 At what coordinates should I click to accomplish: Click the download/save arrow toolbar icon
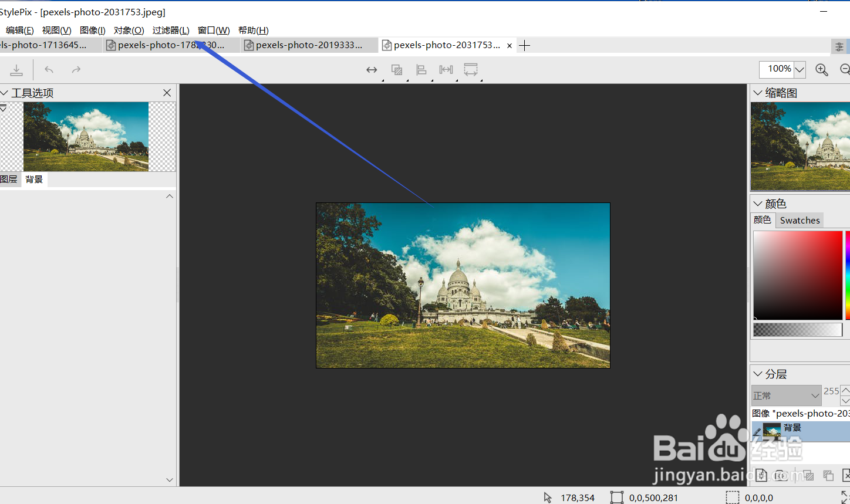[x=16, y=70]
